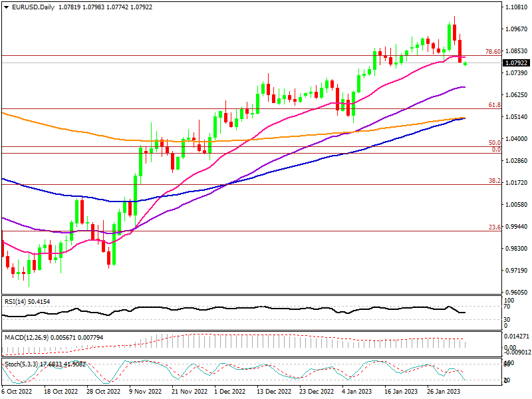Click the 50.0 Fibonacci level label
Viewport: 532px width, 399px height.
pos(494,143)
